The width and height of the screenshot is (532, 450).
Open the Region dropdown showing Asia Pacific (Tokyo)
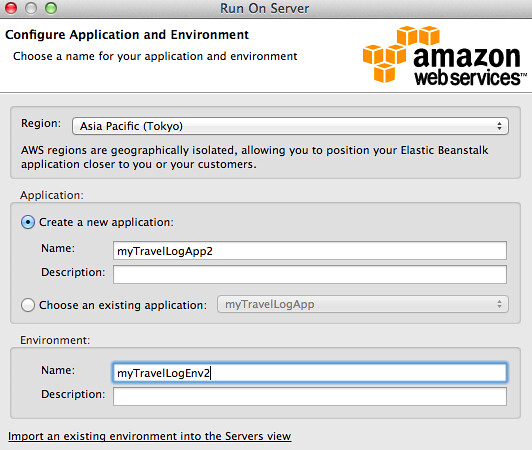click(290, 126)
